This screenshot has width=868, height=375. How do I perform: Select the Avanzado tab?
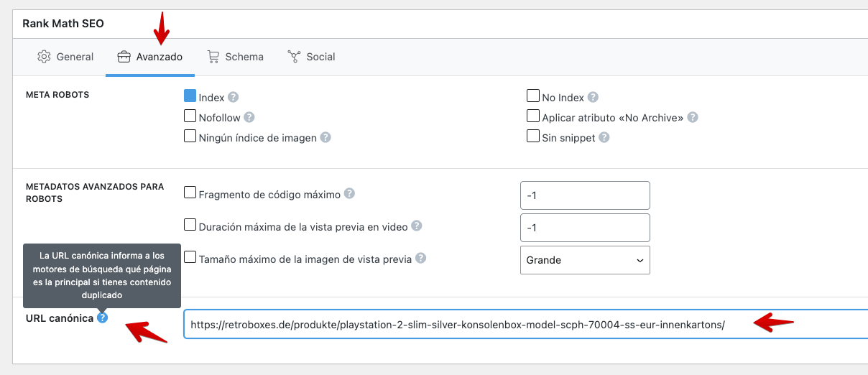click(x=150, y=57)
